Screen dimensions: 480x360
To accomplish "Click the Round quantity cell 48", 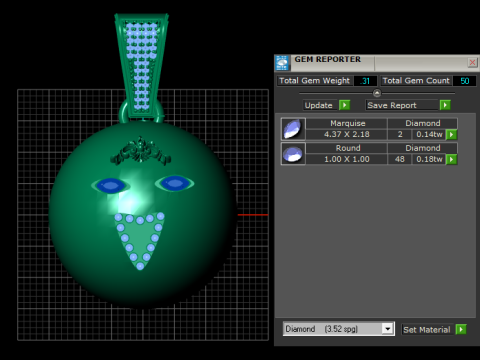I will click(x=400, y=159).
